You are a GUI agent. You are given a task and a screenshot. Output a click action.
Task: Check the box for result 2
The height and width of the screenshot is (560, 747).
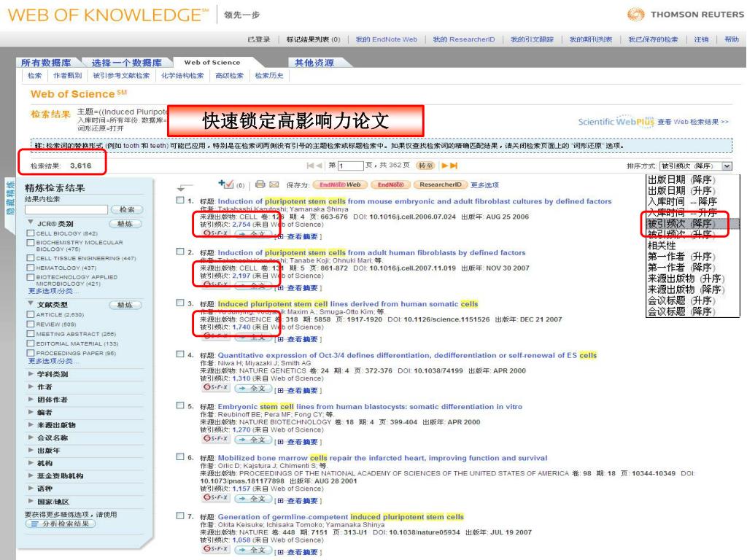coord(180,252)
